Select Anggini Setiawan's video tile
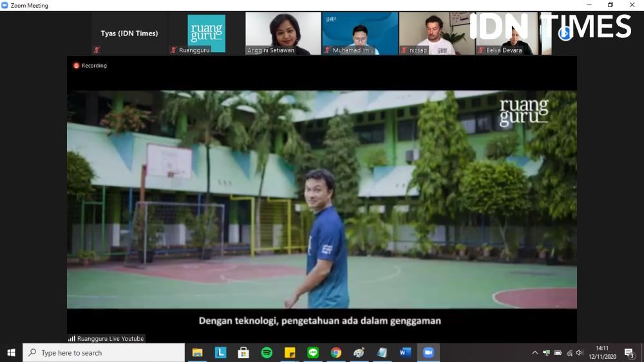Screen dimensions: 644x362 (x=283, y=33)
